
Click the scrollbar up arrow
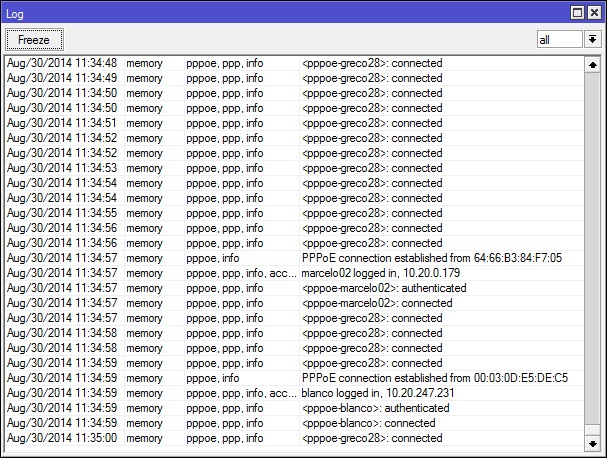(592, 65)
